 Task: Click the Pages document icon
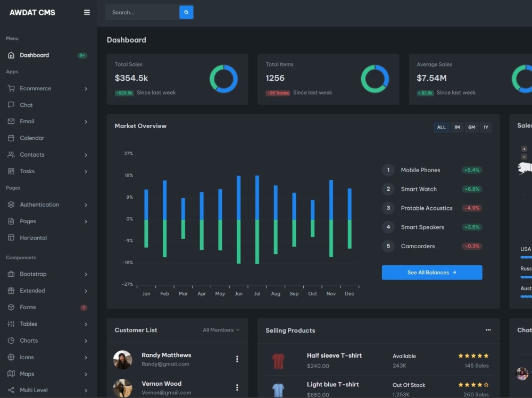(x=11, y=221)
